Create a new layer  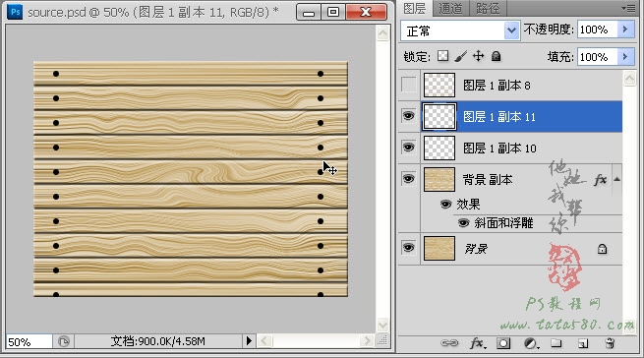point(583,343)
